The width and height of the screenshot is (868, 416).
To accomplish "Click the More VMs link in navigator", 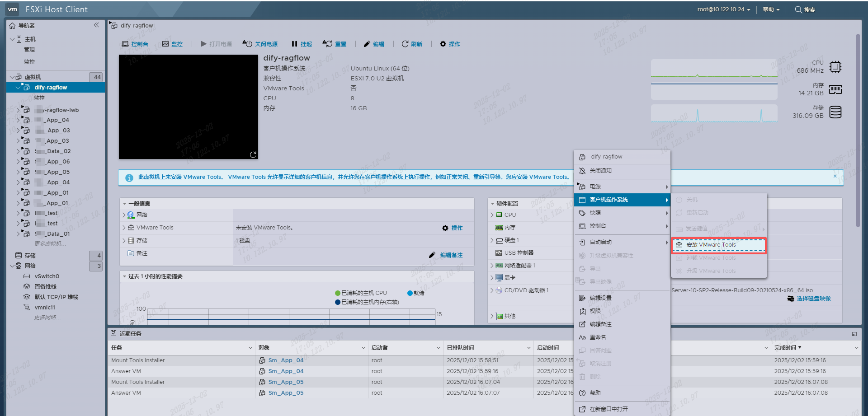I will tap(50, 244).
